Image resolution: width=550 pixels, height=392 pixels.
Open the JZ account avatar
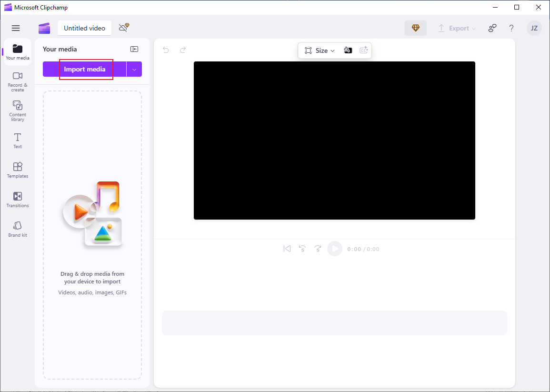pyautogui.click(x=534, y=28)
